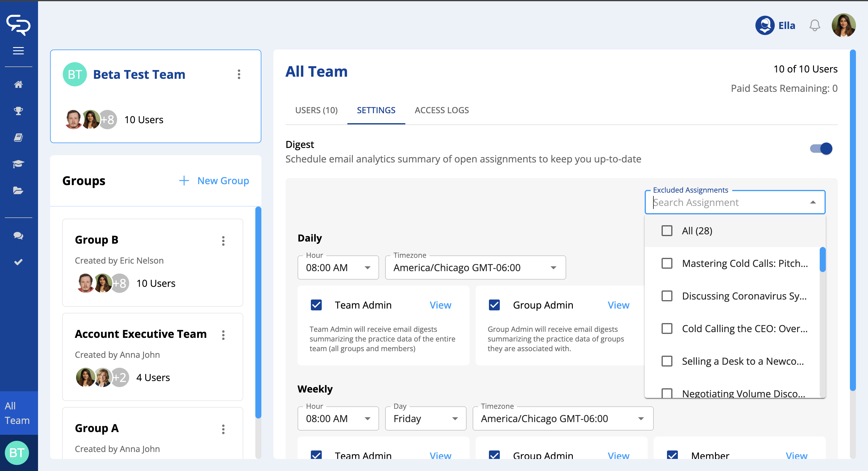This screenshot has width=868, height=471.
Task: Open the ACCESS LOGS tab
Action: [x=442, y=110]
